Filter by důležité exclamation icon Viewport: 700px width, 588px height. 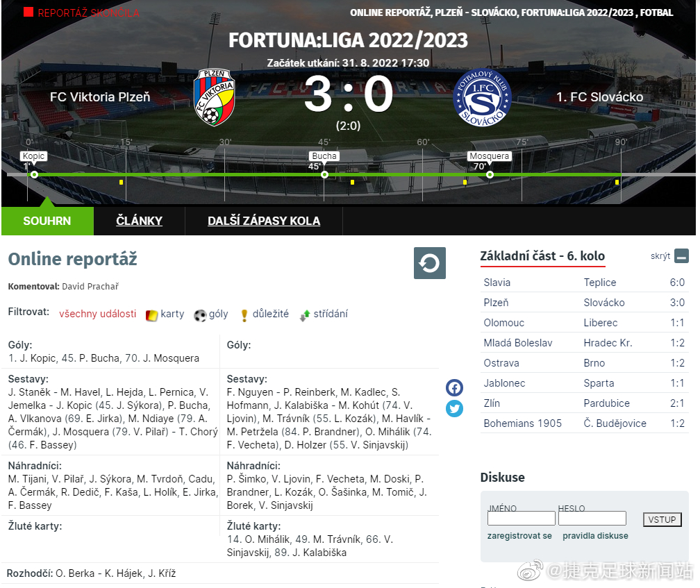[x=244, y=315]
